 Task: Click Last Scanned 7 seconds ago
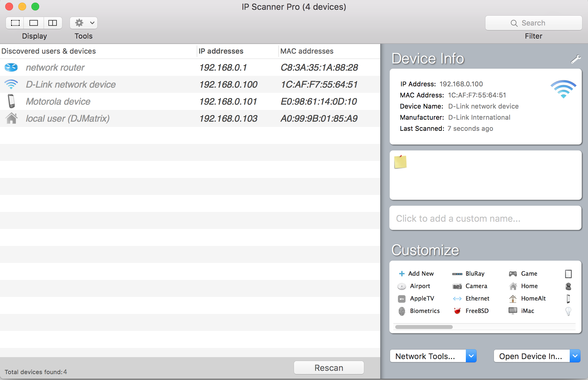pos(470,129)
